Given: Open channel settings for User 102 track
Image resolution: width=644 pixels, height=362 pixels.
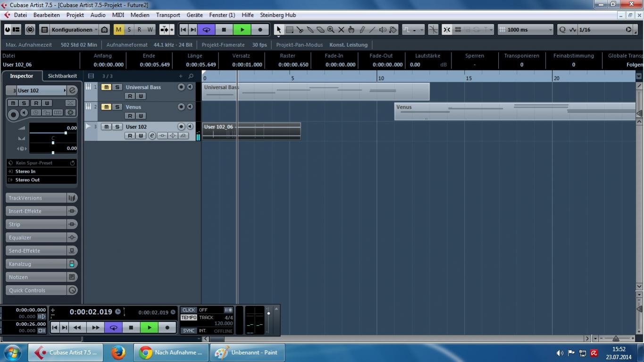Looking at the screenshot, I should (152, 136).
